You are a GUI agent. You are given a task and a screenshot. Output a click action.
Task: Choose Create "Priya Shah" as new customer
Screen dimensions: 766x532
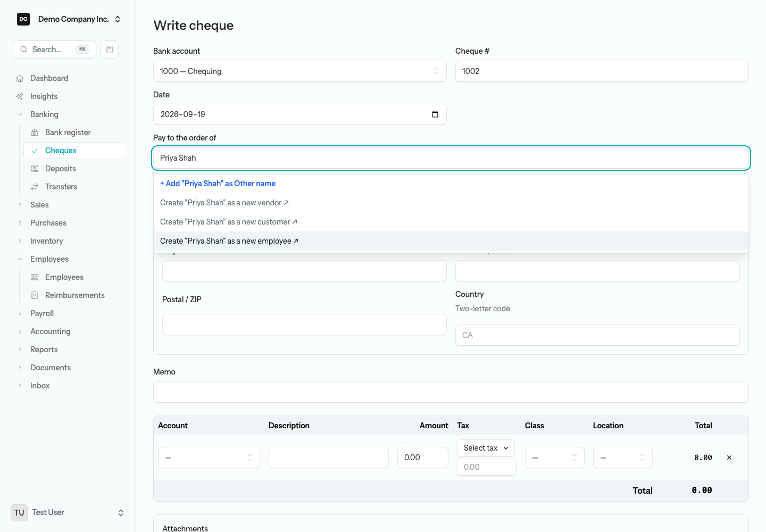tap(451, 222)
